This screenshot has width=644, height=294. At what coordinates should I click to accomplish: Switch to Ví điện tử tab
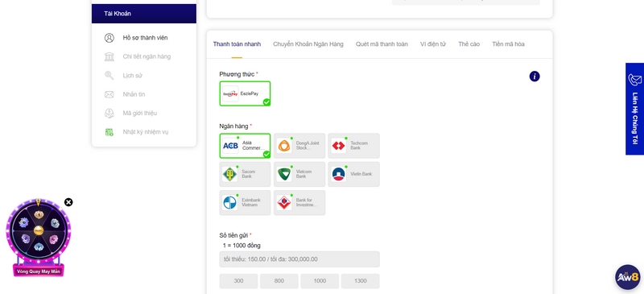pos(433,44)
